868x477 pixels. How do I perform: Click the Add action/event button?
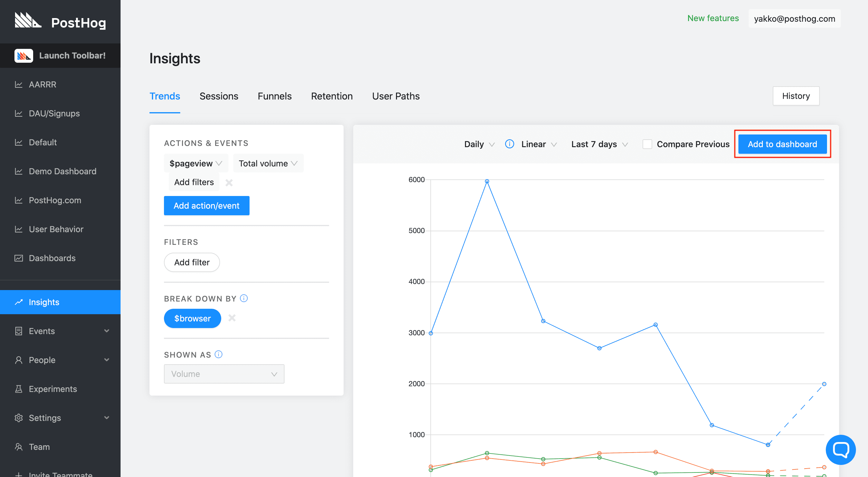tap(206, 206)
